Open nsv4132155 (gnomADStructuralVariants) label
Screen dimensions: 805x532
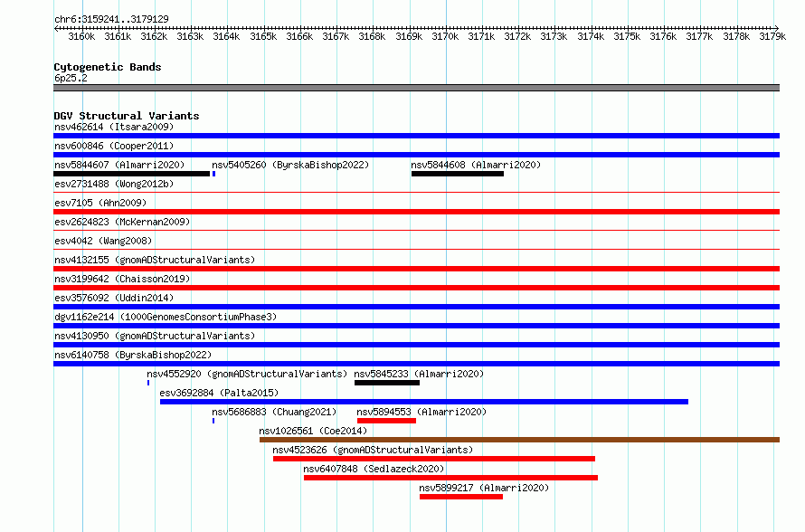(x=155, y=260)
